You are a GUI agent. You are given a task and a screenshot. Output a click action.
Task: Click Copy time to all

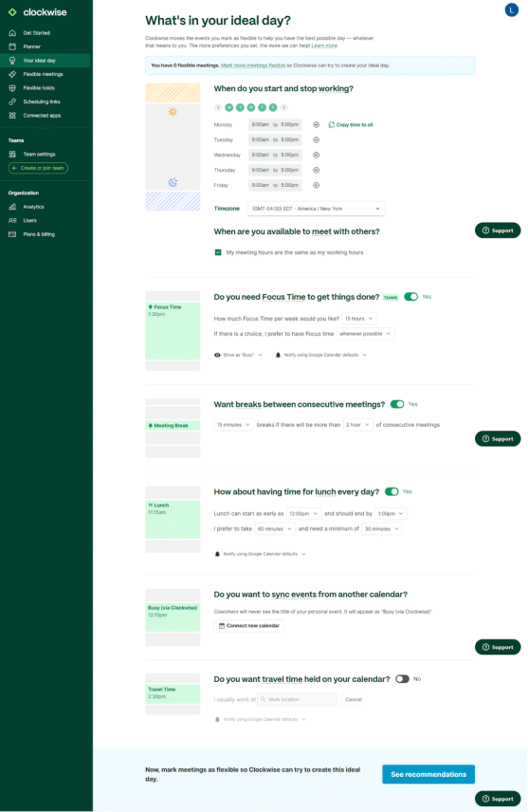click(351, 125)
